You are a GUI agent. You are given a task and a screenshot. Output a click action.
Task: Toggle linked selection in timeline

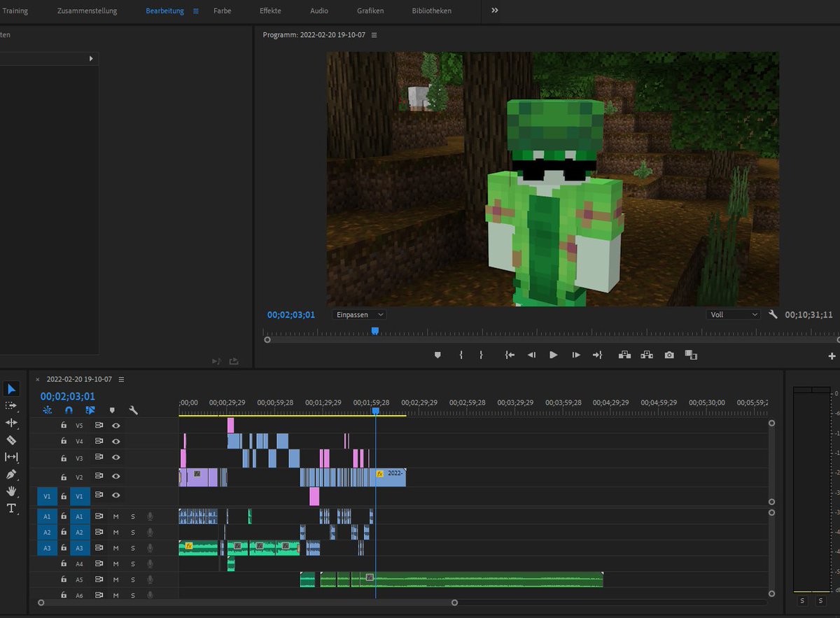pyautogui.click(x=90, y=411)
